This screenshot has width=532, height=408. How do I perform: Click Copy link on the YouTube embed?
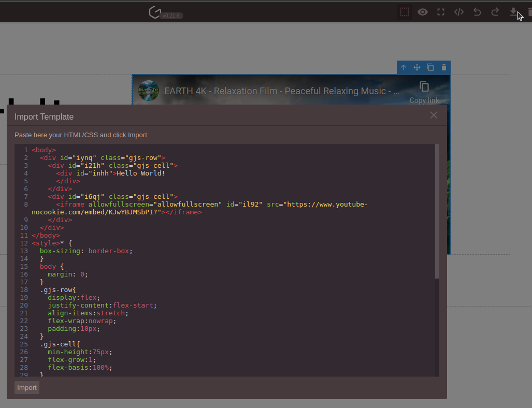424,92
